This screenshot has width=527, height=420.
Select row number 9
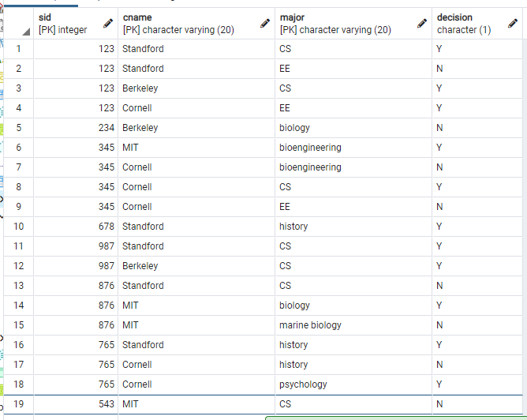pos(18,207)
